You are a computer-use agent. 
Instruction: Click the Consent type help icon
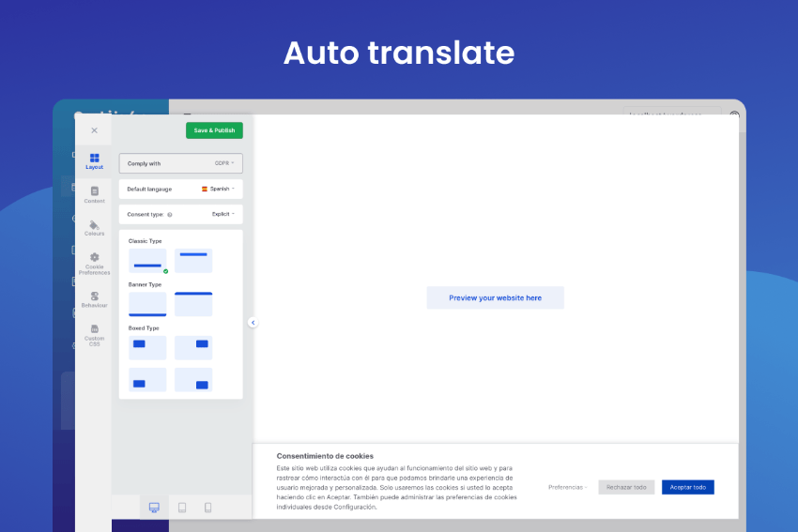tap(169, 215)
